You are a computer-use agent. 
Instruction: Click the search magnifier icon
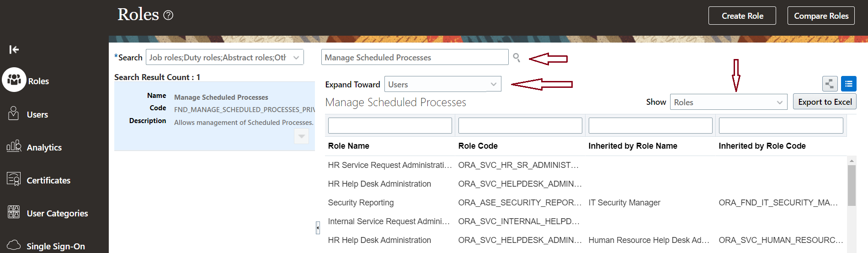coord(517,58)
